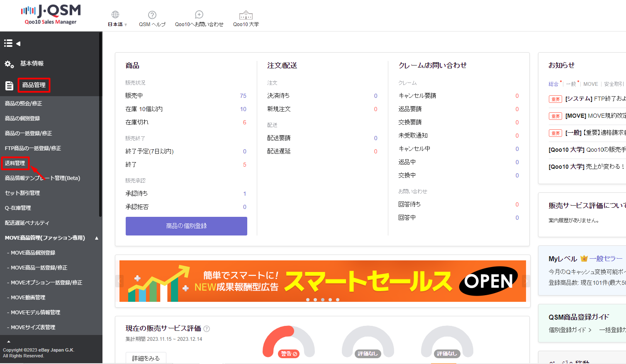Click the 在庫 10個以内 count 10
The width and height of the screenshot is (626, 364).
pyautogui.click(x=243, y=109)
